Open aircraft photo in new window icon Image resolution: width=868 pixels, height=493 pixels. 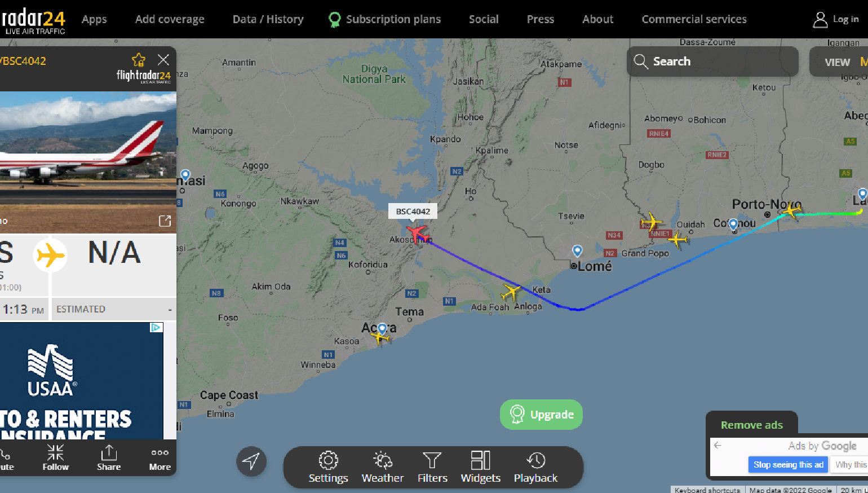[x=165, y=221]
